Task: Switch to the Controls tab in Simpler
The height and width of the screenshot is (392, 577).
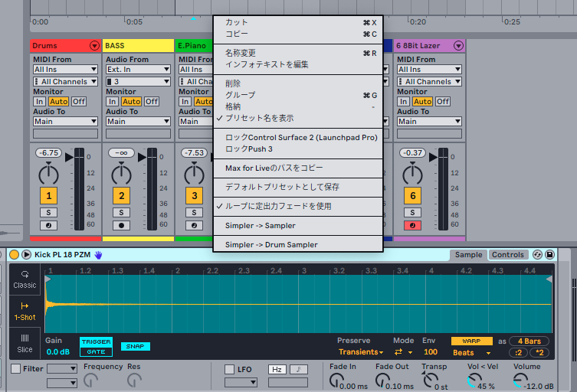Action: (507, 255)
